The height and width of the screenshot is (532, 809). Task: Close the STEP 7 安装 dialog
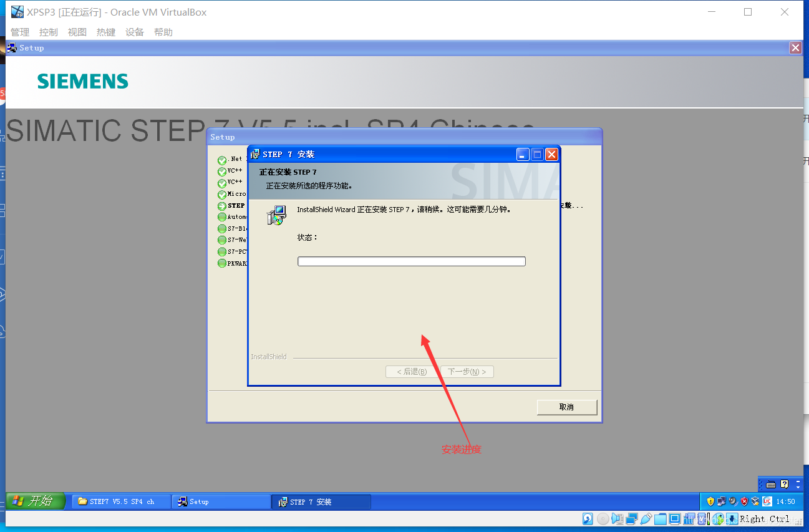coord(551,154)
